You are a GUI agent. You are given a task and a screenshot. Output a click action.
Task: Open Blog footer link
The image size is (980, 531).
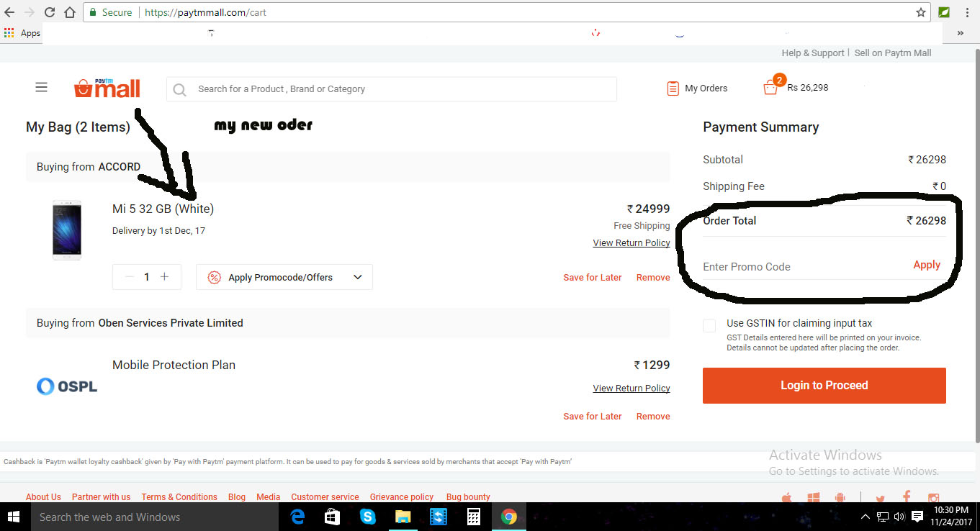coord(237,497)
